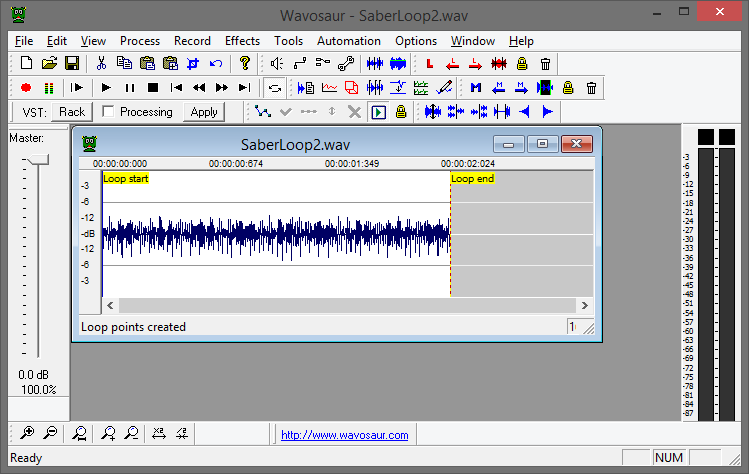The width and height of the screenshot is (749, 474).
Task: Cut selection with the scissors icon
Action: point(101,63)
